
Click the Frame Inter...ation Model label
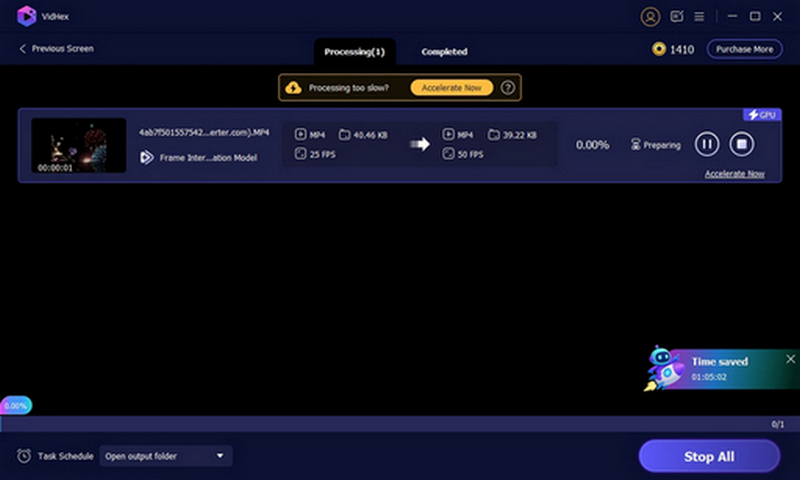208,158
